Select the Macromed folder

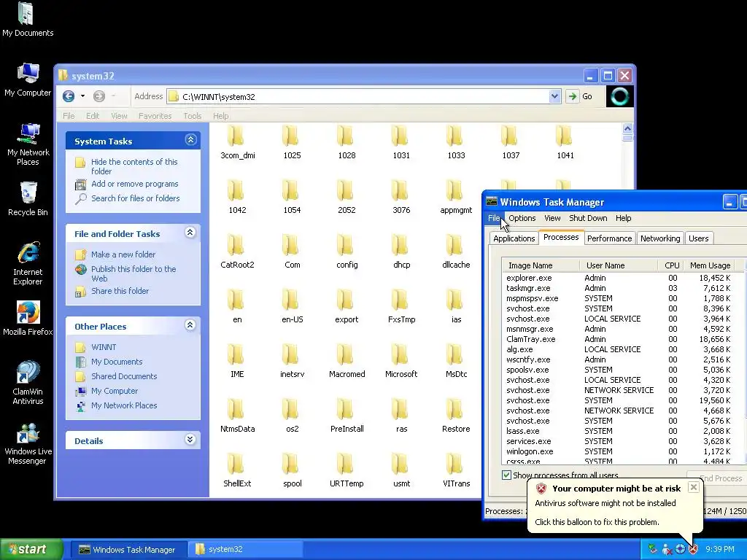(347, 362)
